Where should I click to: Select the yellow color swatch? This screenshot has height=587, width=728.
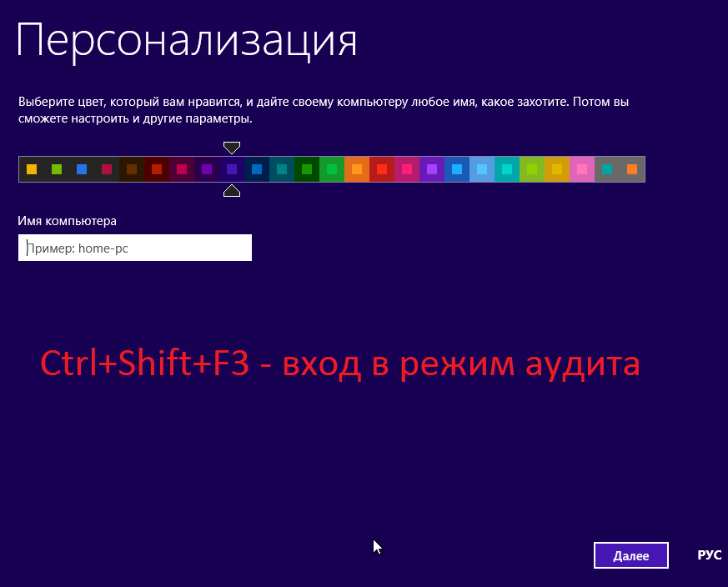[30, 168]
